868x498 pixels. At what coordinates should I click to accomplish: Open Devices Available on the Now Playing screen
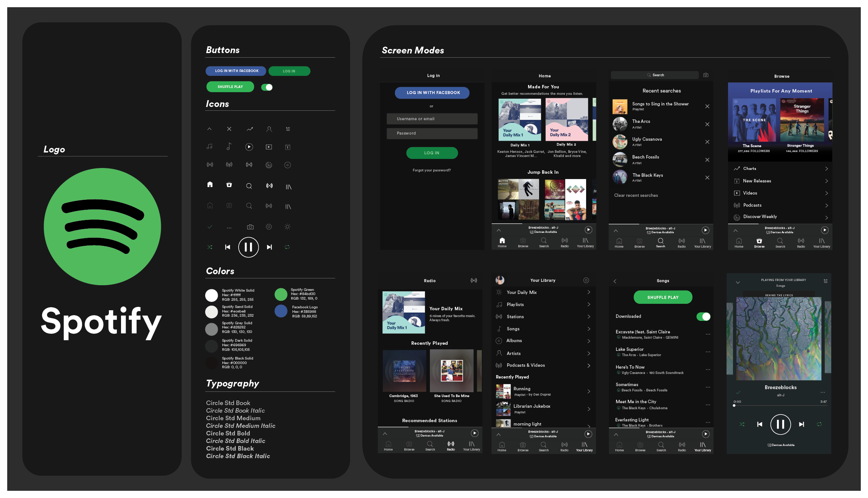pos(781,445)
